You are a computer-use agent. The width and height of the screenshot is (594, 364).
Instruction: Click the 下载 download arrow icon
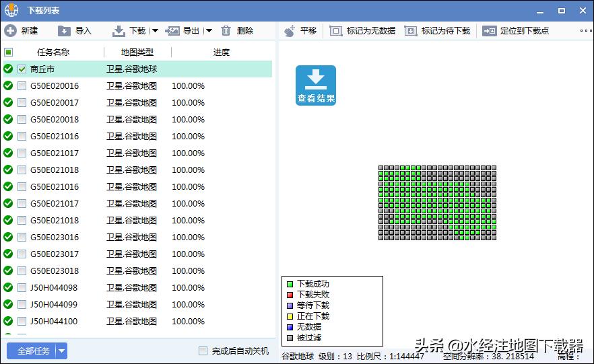tap(119, 31)
